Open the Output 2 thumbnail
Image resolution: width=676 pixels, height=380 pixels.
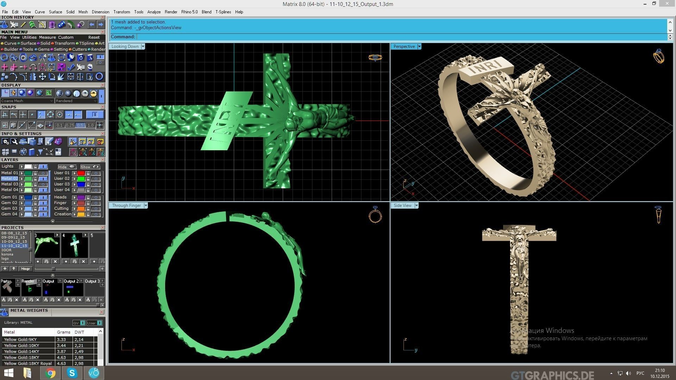(73, 289)
